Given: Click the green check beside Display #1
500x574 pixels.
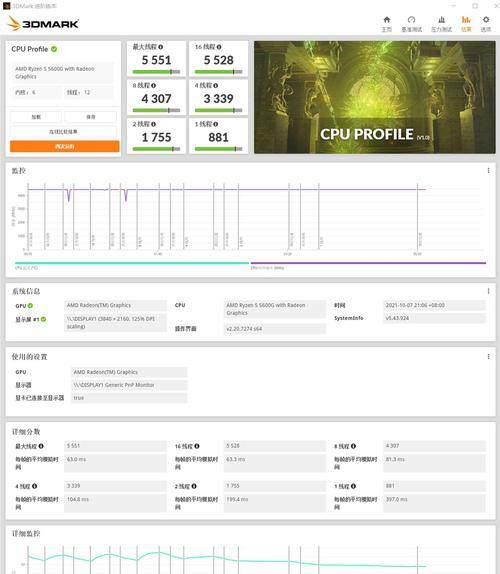Looking at the screenshot, I should [x=43, y=319].
